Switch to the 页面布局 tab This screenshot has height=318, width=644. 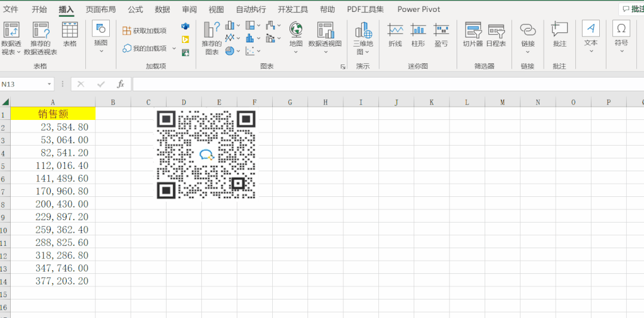[101, 10]
